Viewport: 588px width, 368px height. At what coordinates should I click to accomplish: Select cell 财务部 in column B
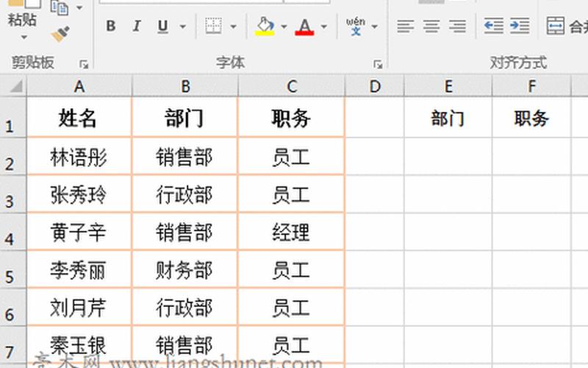coord(184,269)
